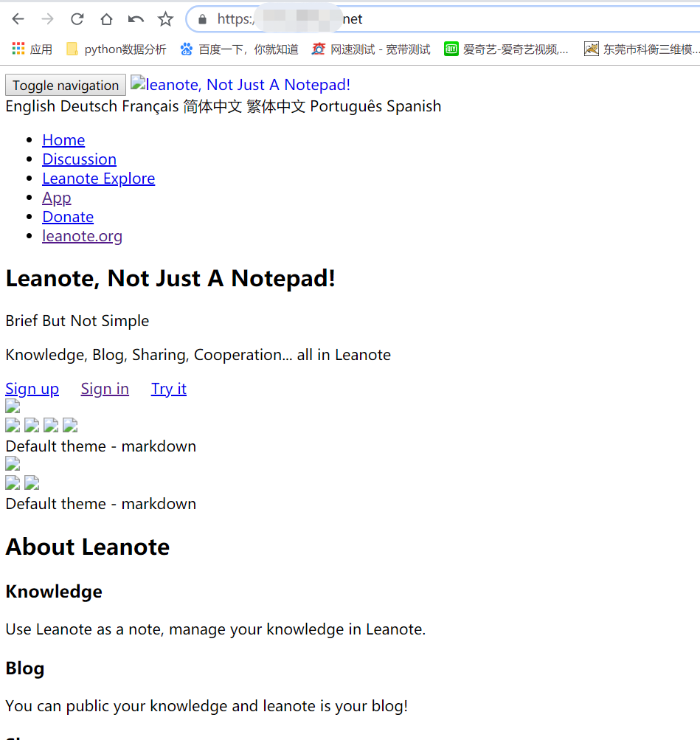
Task: Open the Discussion navigation link
Action: pos(79,159)
